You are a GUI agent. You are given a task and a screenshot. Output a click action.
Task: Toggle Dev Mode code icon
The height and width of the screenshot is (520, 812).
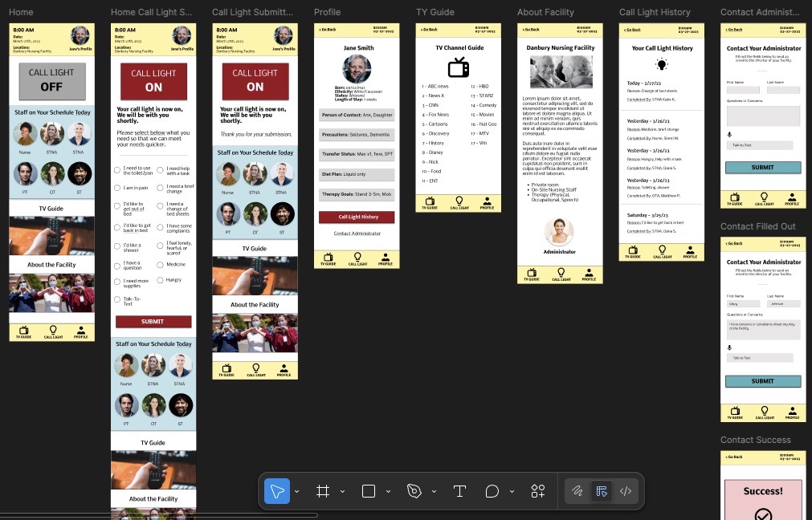pyautogui.click(x=626, y=491)
